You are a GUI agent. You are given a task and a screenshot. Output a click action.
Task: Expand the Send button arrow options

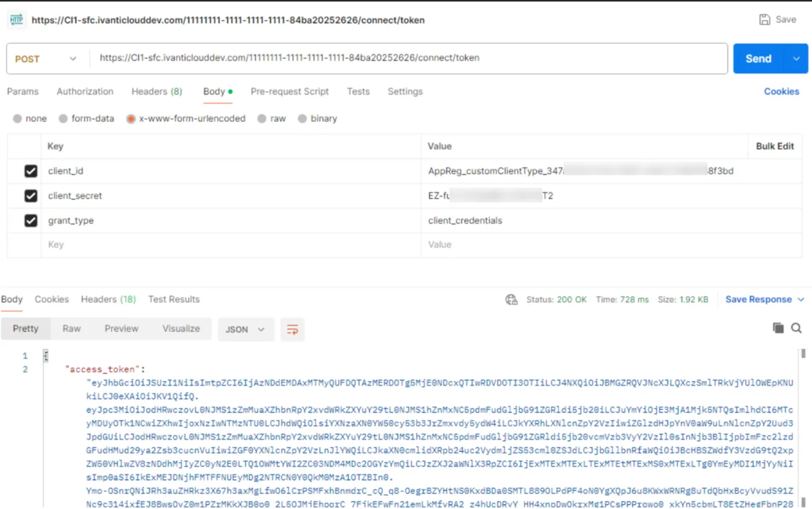pyautogui.click(x=797, y=59)
